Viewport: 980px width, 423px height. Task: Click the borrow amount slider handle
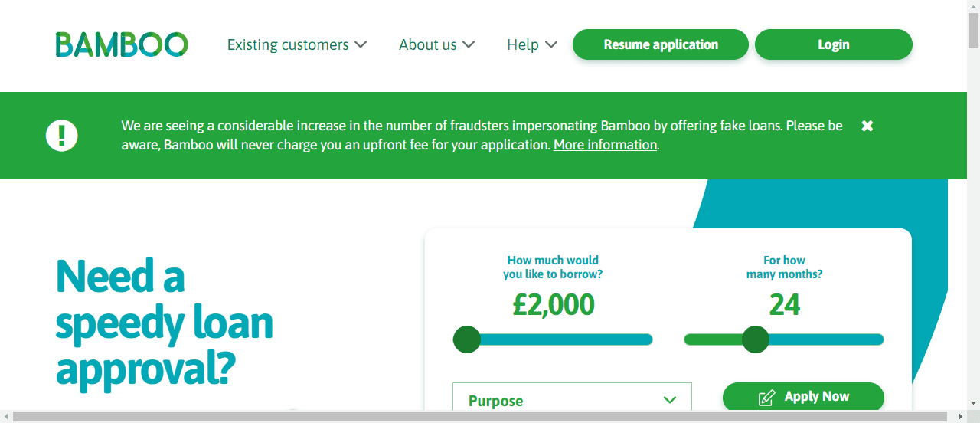(466, 339)
